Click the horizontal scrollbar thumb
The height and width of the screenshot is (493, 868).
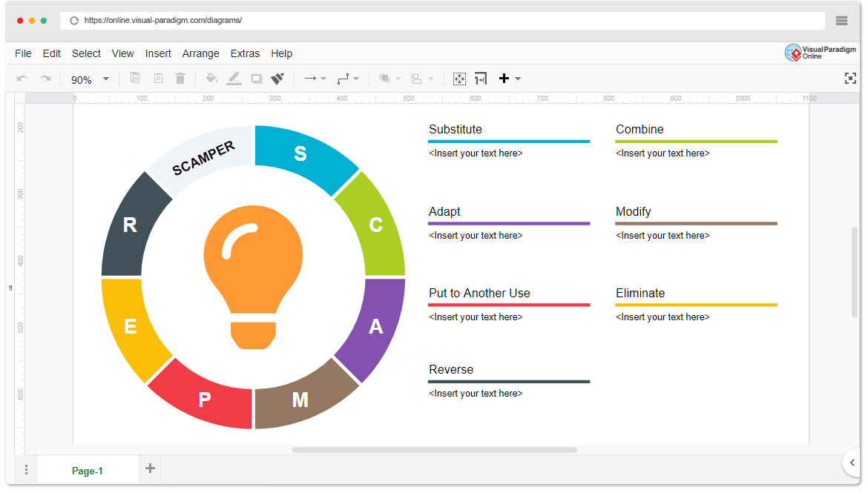pos(435,450)
